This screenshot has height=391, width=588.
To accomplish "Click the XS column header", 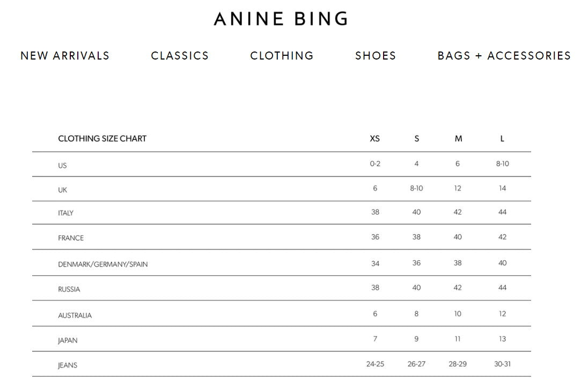I will click(374, 138).
